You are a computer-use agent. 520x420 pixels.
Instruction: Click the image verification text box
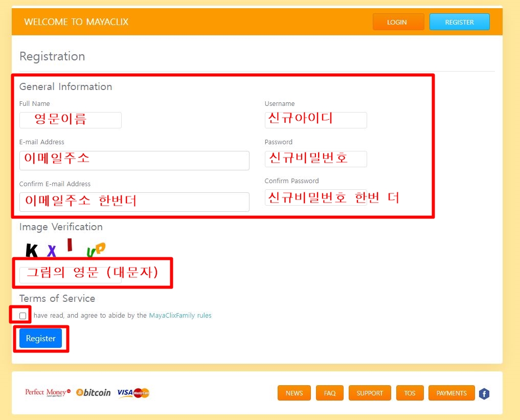point(71,275)
